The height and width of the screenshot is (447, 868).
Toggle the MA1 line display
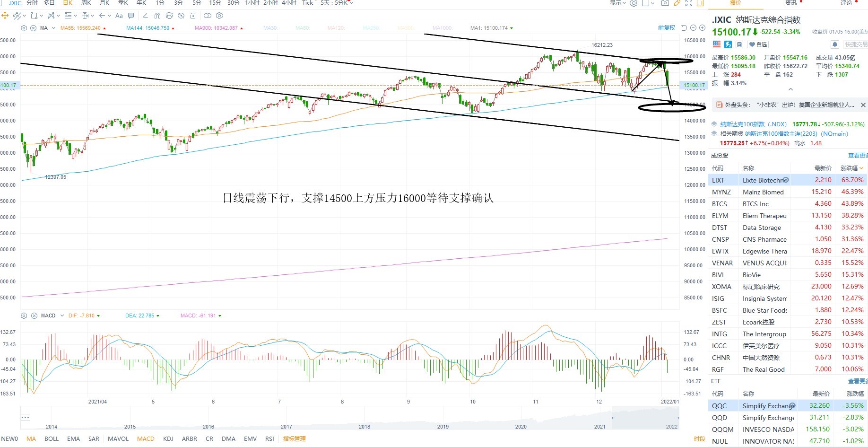[492, 28]
